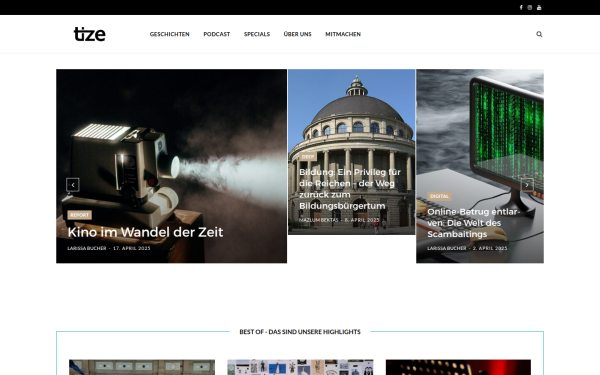Viewport: 600px width, 375px height.
Task: Advance the slider with right arrow
Action: click(x=527, y=185)
